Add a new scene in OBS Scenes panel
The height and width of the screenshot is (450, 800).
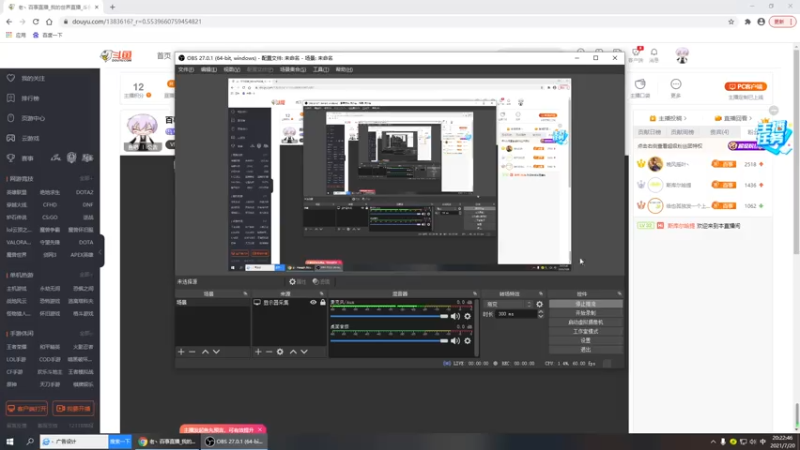click(x=181, y=352)
